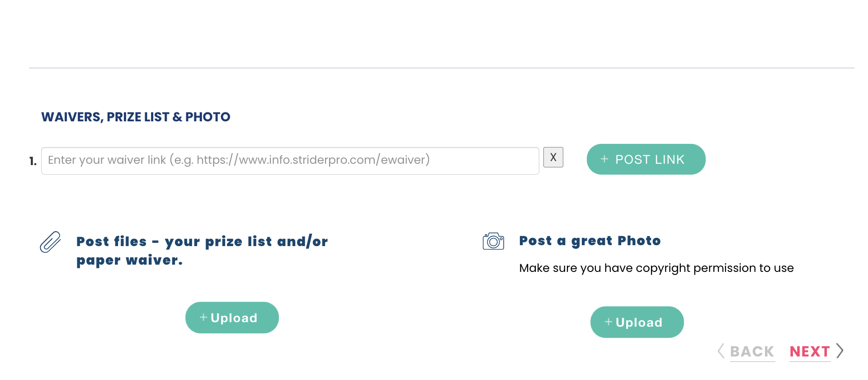
Task: Click the left chevron beside BACK
Action: tap(721, 351)
